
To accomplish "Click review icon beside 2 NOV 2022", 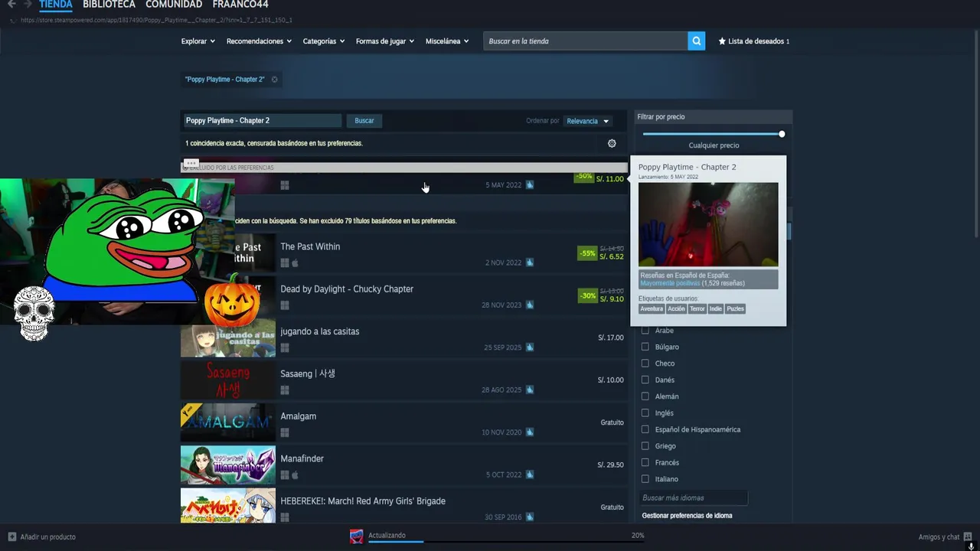I will (x=530, y=262).
